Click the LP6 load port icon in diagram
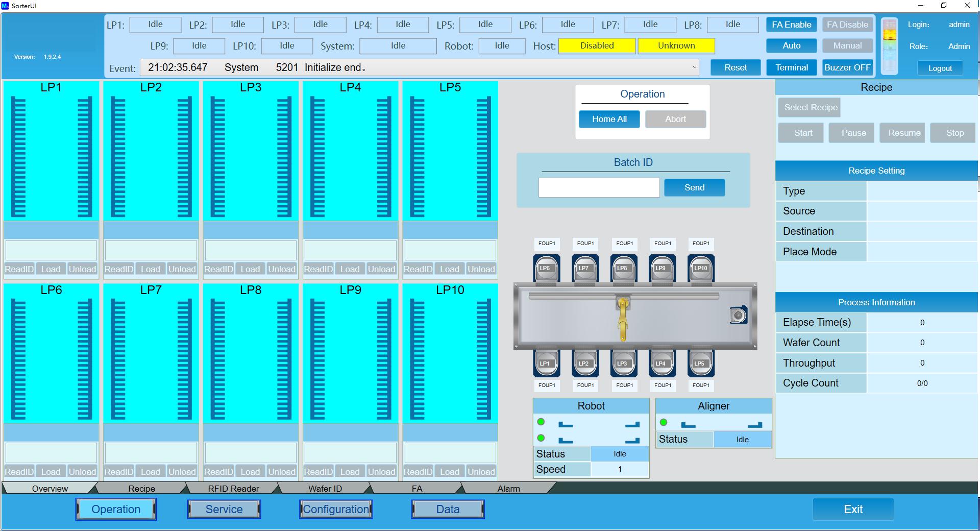 [x=546, y=269]
